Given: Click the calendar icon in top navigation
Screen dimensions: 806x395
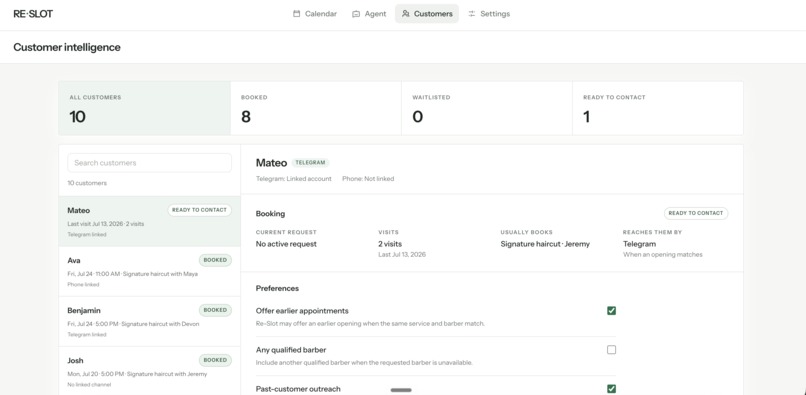Looking at the screenshot, I should 297,14.
